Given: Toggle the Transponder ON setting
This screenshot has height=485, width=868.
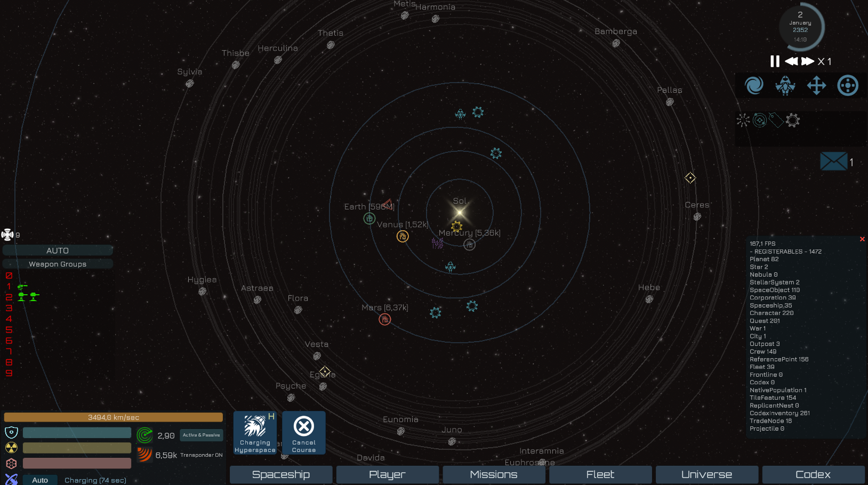Looking at the screenshot, I should pos(201,455).
